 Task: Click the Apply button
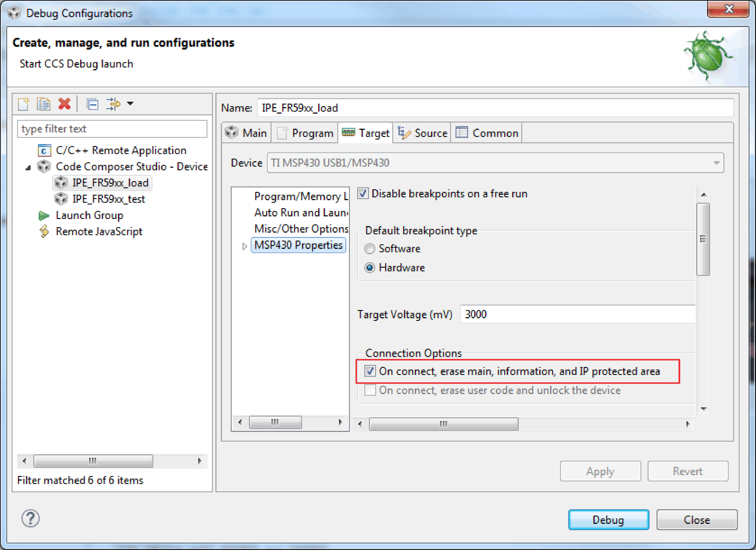click(600, 471)
